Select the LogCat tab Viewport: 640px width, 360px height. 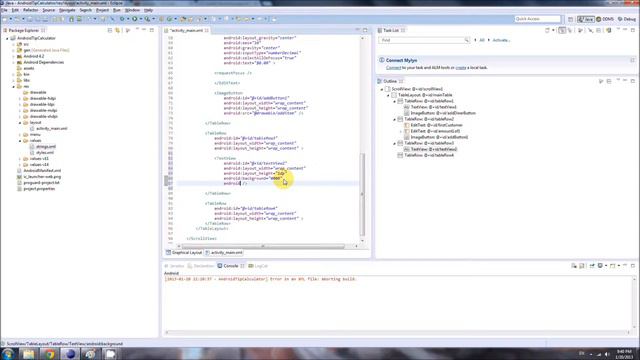click(258, 266)
